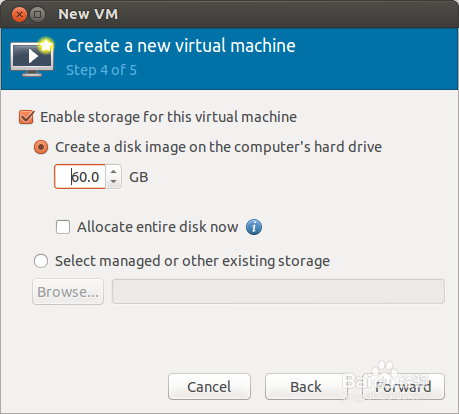Click the Step 4 of 5 label
The width and height of the screenshot is (459, 414).
point(102,70)
